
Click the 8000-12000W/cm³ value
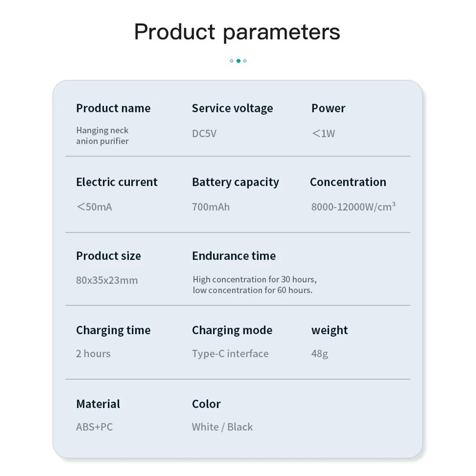coord(353,207)
